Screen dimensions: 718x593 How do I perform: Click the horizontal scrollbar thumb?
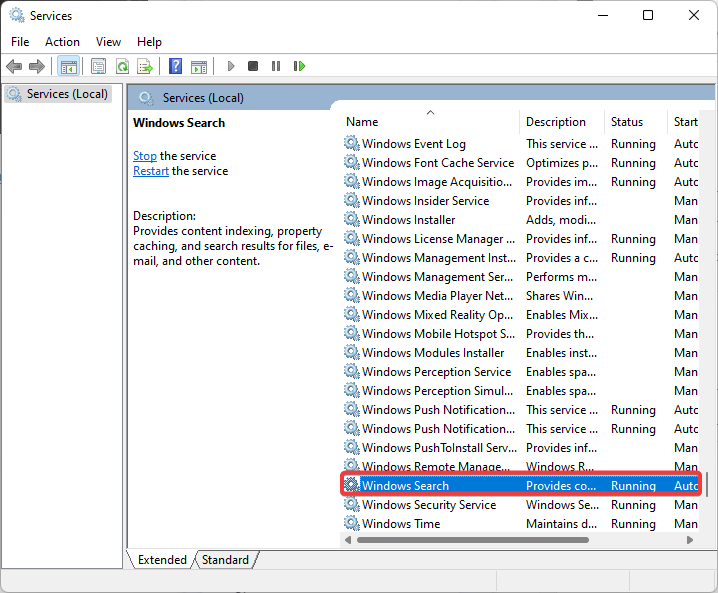pyautogui.click(x=473, y=540)
